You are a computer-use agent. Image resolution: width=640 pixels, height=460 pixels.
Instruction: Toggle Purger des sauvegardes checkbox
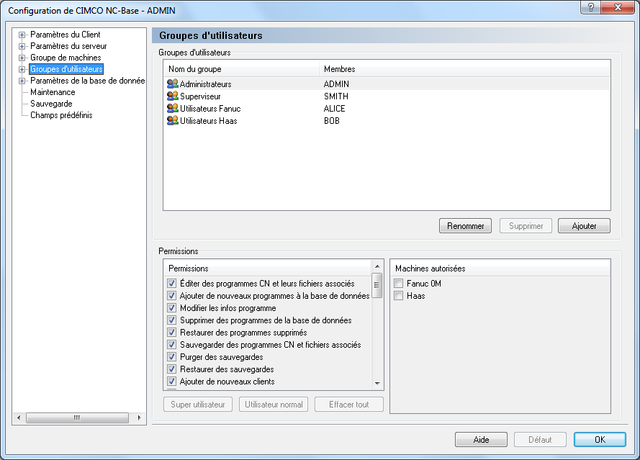(172, 357)
